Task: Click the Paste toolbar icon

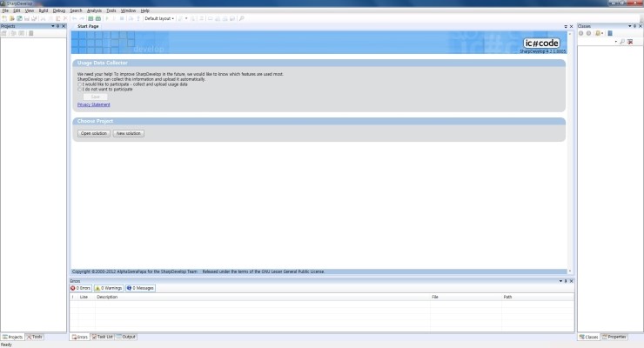Action: [58, 18]
